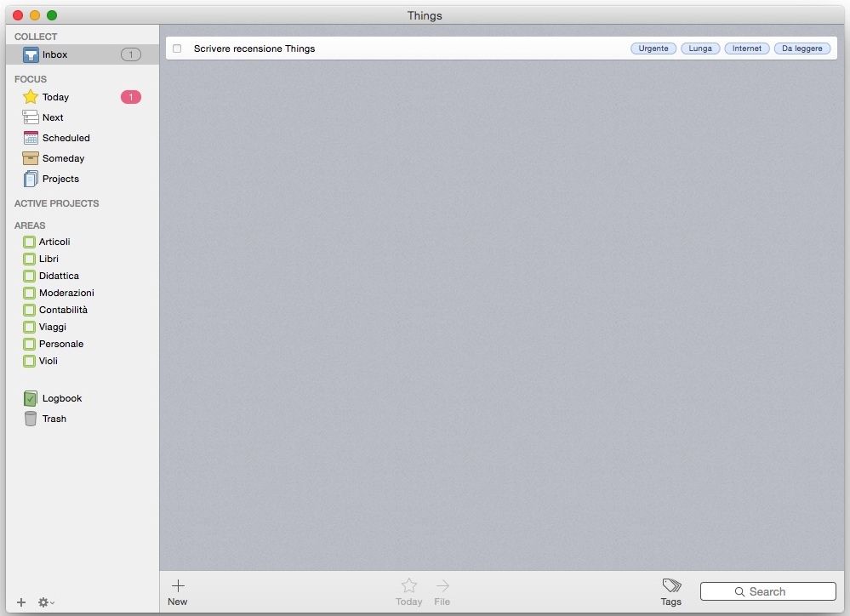Open the Someday list label
The image size is (850, 616).
pos(64,158)
